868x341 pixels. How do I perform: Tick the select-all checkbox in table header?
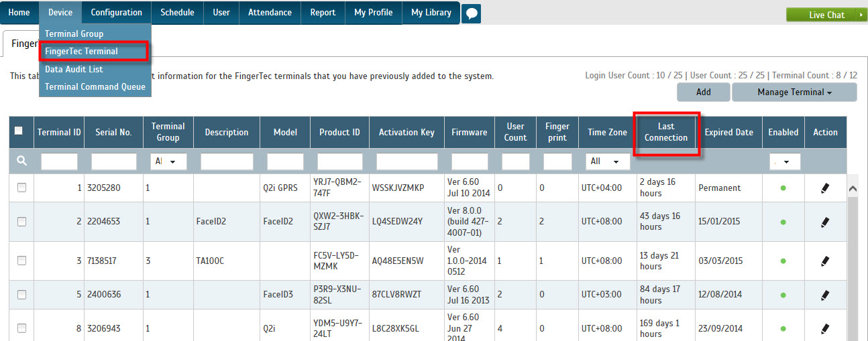(19, 131)
